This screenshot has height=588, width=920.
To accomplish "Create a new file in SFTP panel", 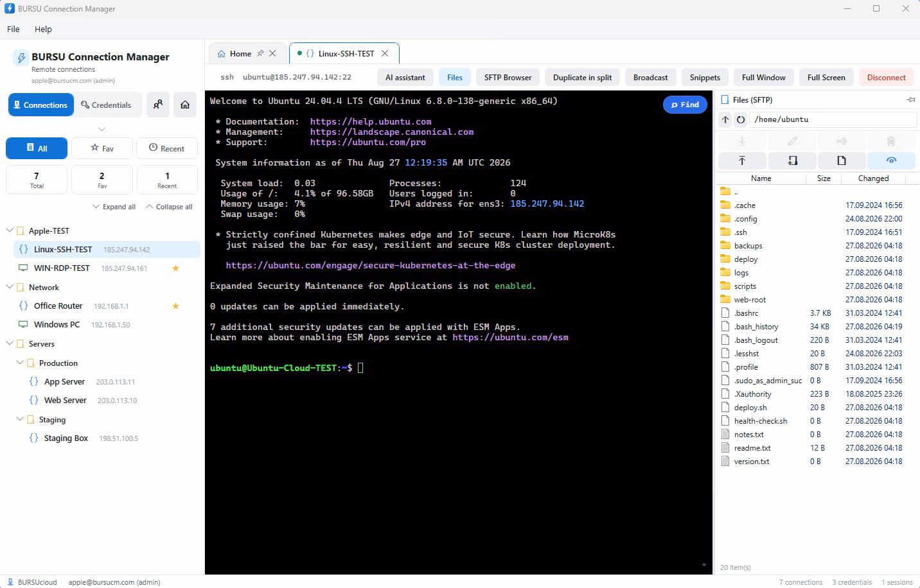I will click(x=842, y=160).
